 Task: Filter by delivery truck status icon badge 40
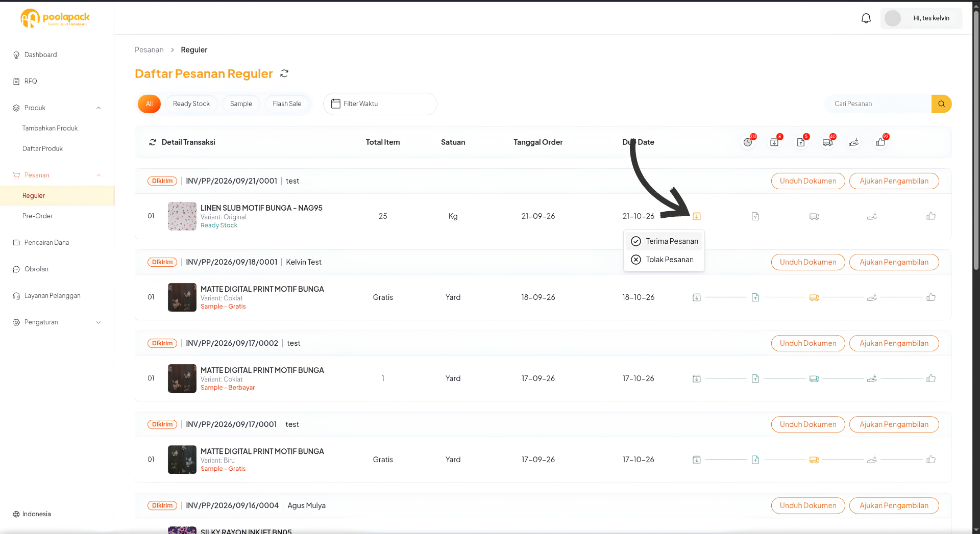pyautogui.click(x=827, y=142)
